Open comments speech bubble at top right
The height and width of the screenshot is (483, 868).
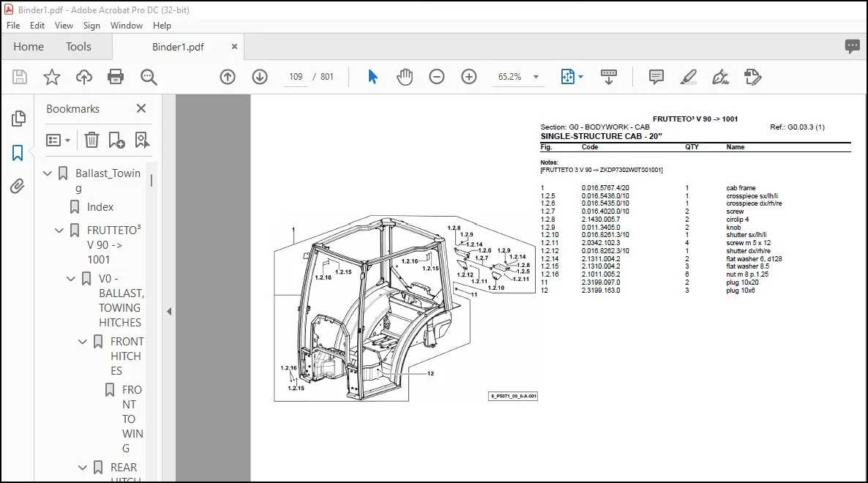tap(853, 47)
